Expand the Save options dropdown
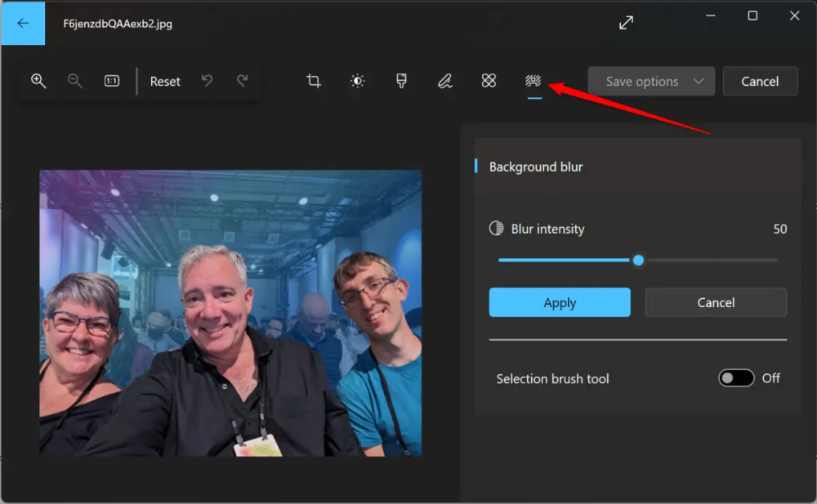817x504 pixels. click(651, 82)
